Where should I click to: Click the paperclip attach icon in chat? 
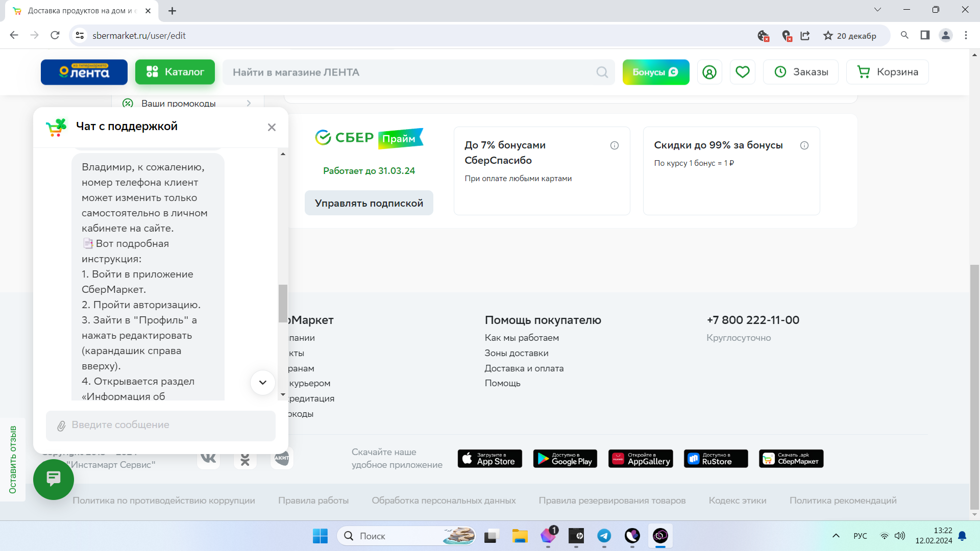point(61,426)
